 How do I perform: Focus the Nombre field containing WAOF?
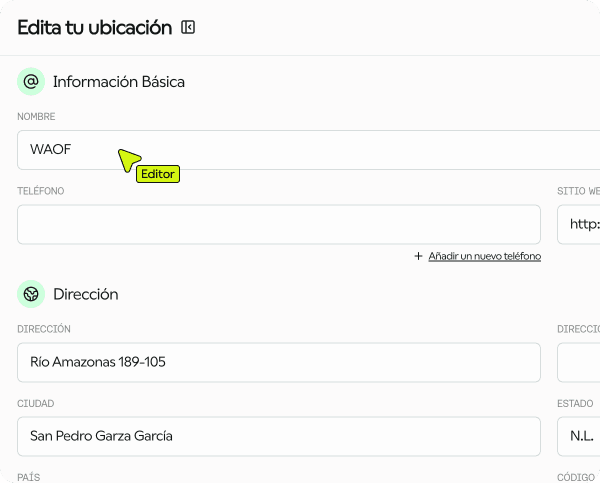pyautogui.click(x=300, y=150)
